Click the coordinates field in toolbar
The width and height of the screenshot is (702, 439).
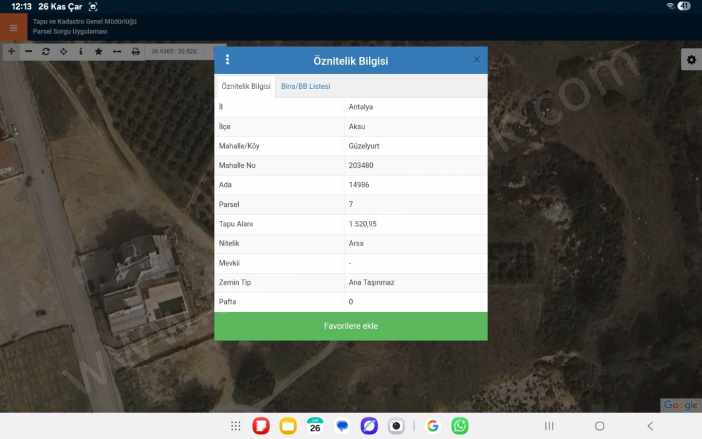point(179,51)
